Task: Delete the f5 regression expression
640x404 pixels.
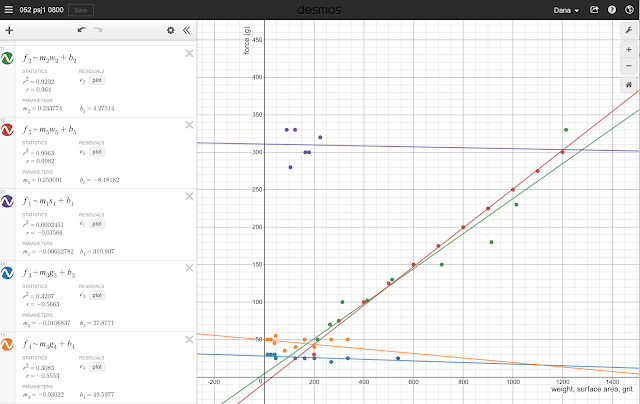Action: point(189,125)
